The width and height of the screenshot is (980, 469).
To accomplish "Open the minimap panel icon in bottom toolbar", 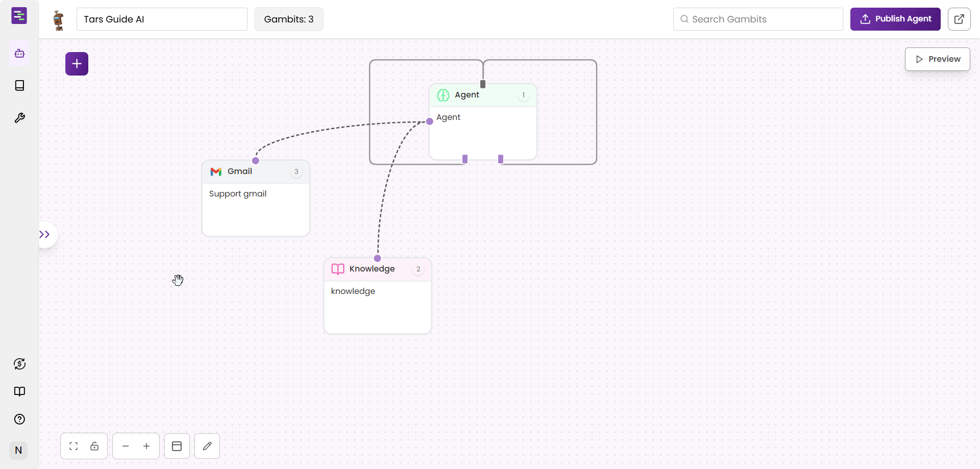I will click(177, 446).
